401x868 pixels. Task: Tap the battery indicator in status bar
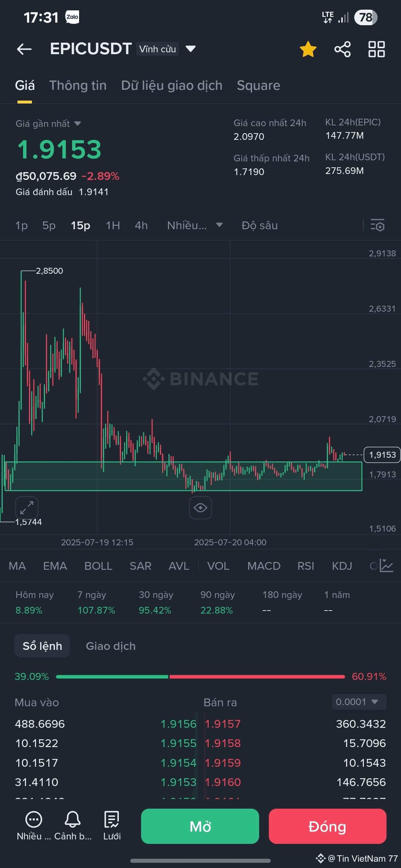(x=366, y=17)
